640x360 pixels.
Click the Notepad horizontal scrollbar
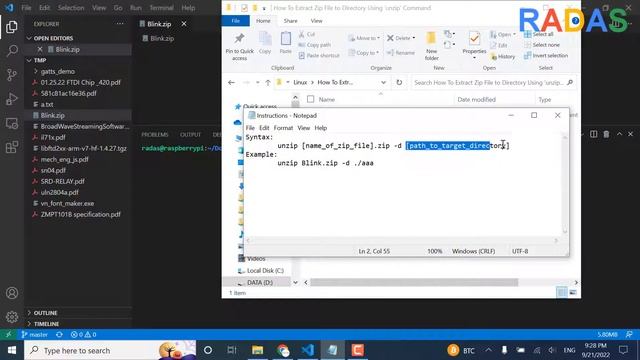[402, 240]
